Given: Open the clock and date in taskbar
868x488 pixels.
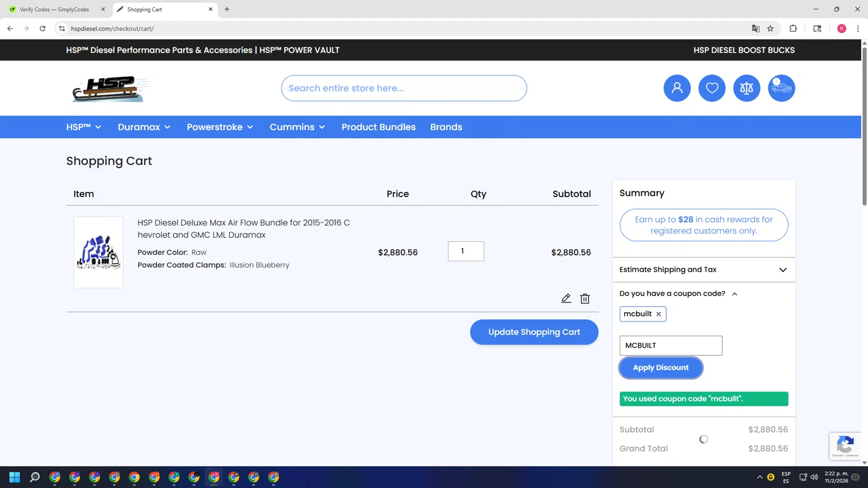Looking at the screenshot, I should tap(836, 477).
